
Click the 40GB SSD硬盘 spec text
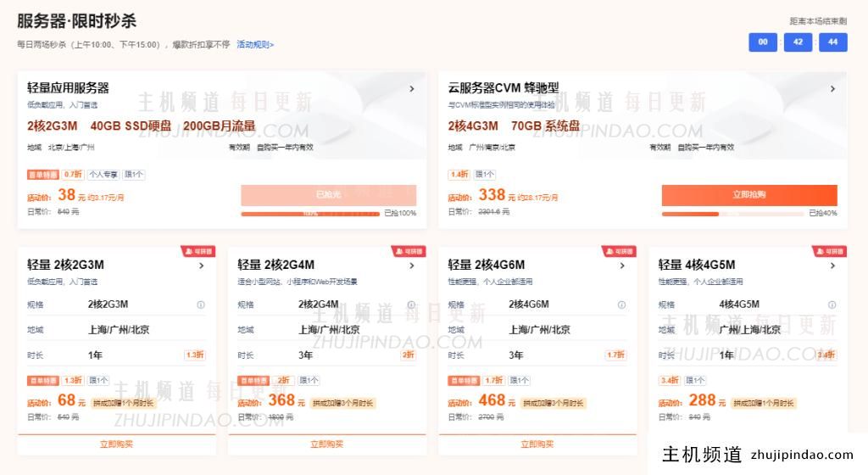click(x=131, y=126)
